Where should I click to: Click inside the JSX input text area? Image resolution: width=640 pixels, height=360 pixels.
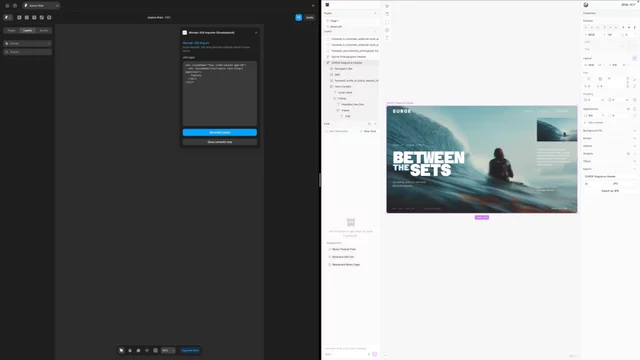pyautogui.click(x=220, y=93)
